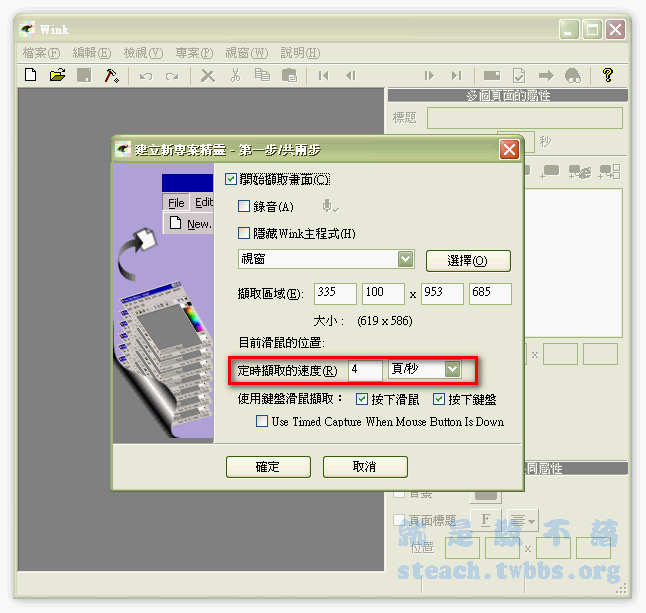The height and width of the screenshot is (613, 646).
Task: Click the Add next/previous buttons icon
Action: coord(609,171)
